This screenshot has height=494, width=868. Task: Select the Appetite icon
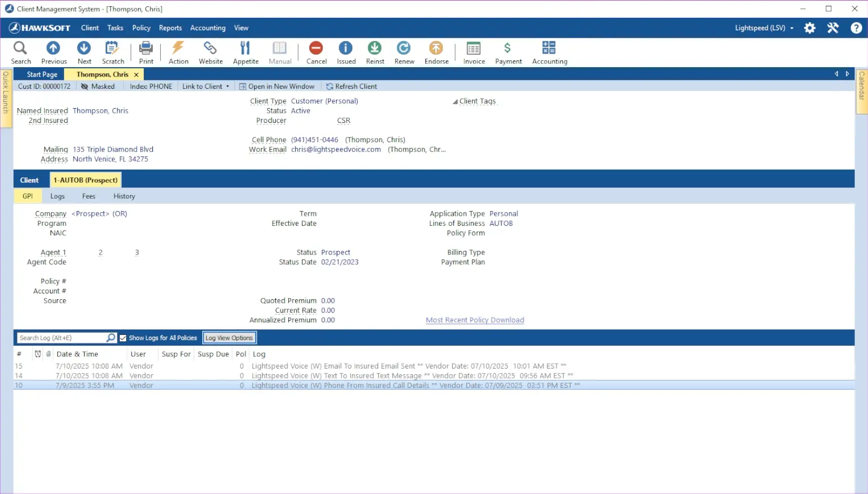tap(245, 52)
